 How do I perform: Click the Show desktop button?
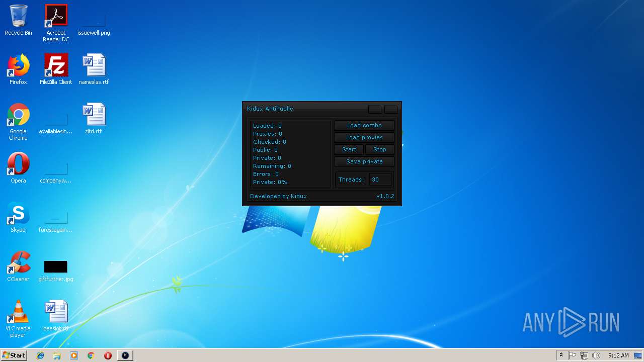638,355
